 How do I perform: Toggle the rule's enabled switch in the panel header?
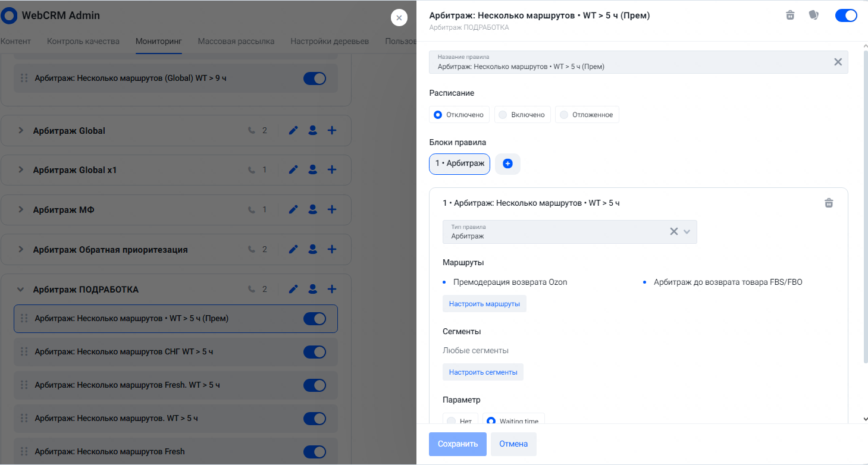(x=846, y=15)
